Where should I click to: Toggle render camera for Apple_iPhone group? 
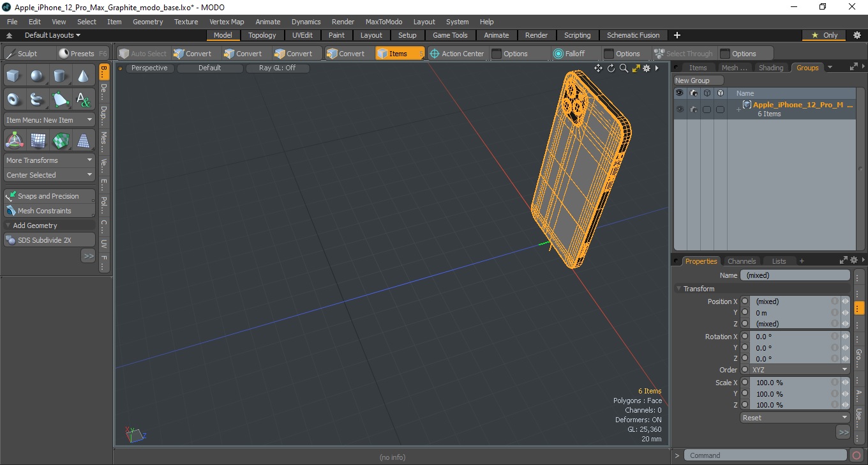point(693,109)
